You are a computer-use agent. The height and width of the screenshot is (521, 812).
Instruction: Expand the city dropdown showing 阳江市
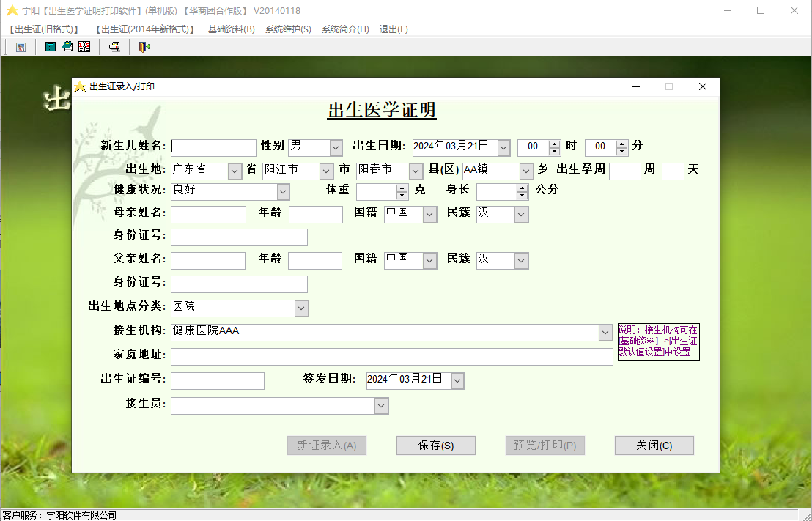[x=326, y=171]
